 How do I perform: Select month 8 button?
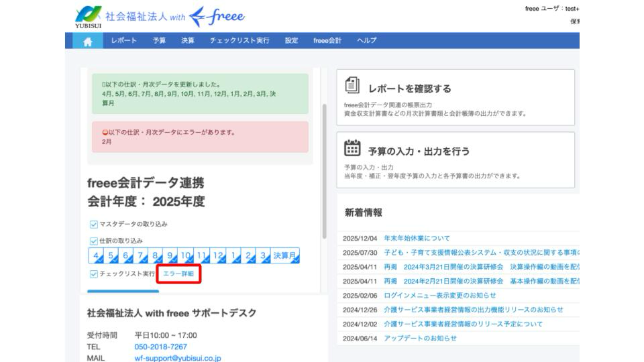click(155, 255)
